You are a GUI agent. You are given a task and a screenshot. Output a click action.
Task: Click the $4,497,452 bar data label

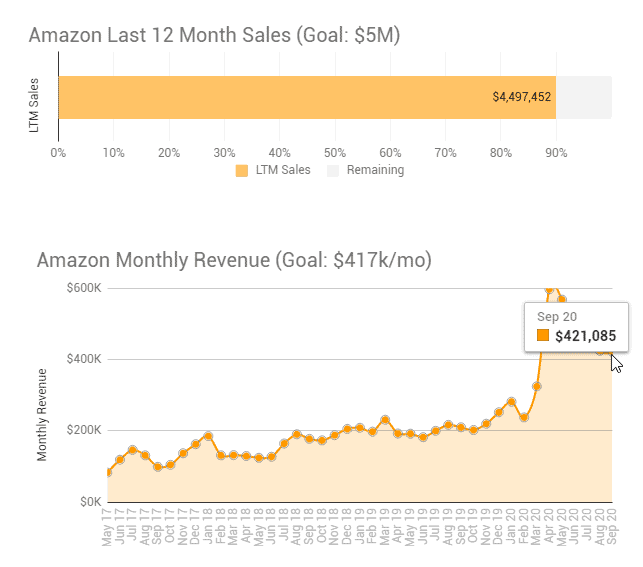(x=522, y=97)
